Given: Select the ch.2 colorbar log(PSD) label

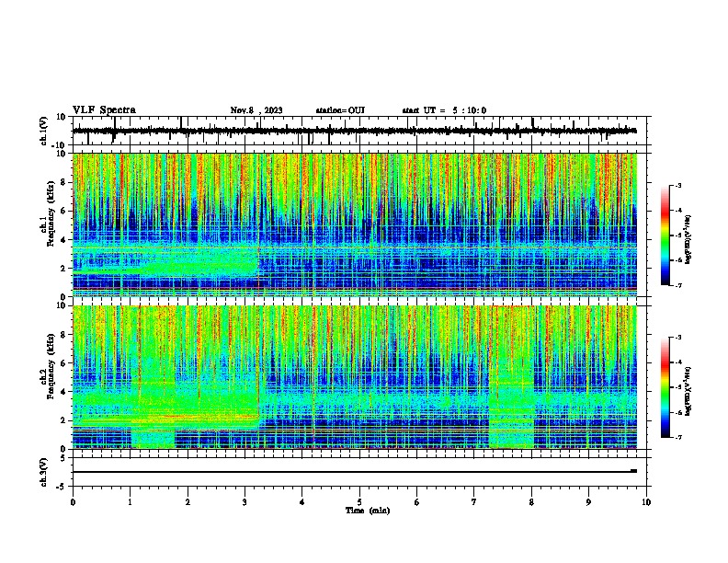Looking at the screenshot, I should tap(688, 391).
